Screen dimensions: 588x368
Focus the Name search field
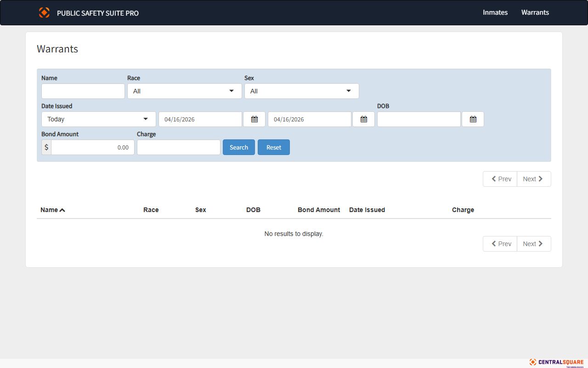(x=83, y=91)
